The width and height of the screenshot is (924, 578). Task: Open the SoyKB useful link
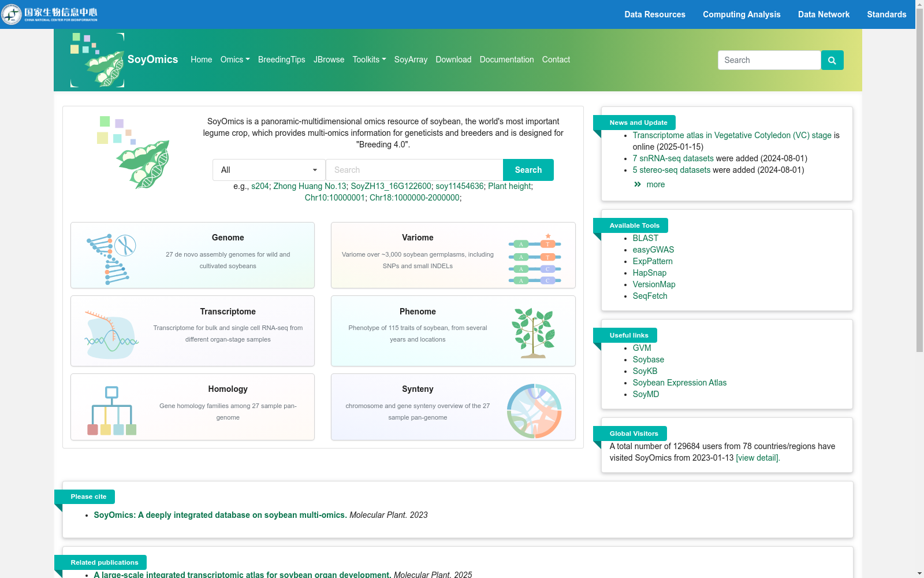[645, 371]
